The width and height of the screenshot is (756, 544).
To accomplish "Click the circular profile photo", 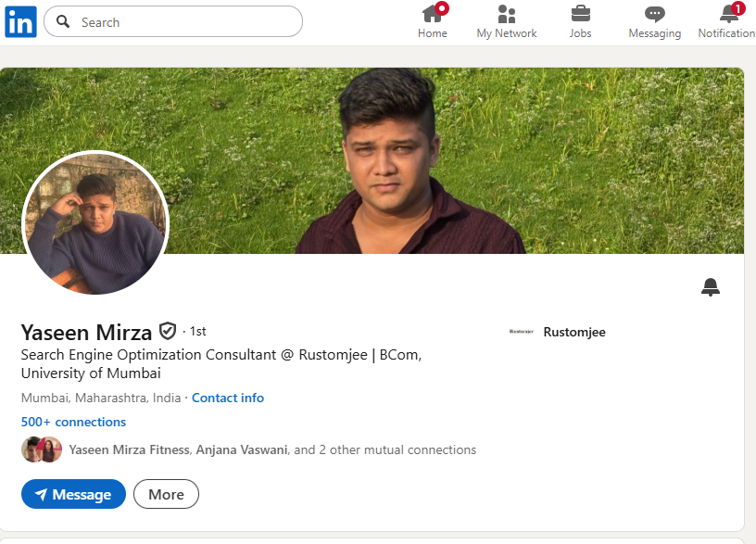I will pos(95,224).
